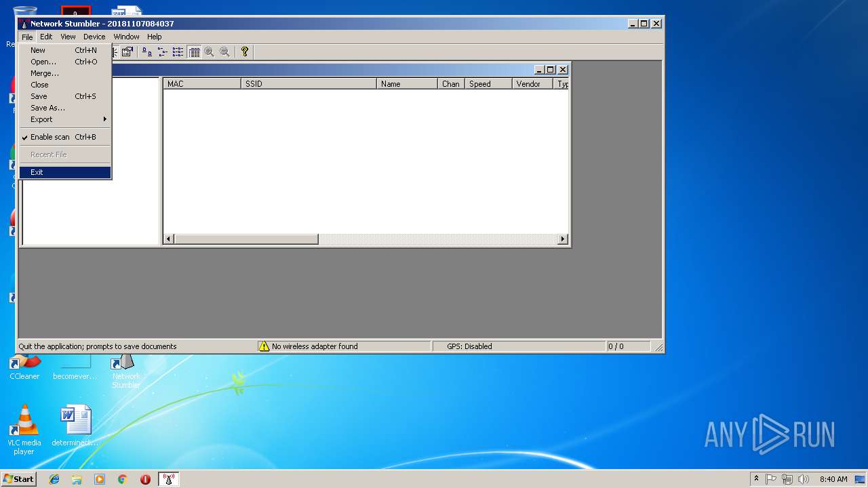Open the volume speaker tray icon
868x488 pixels.
coord(804,479)
